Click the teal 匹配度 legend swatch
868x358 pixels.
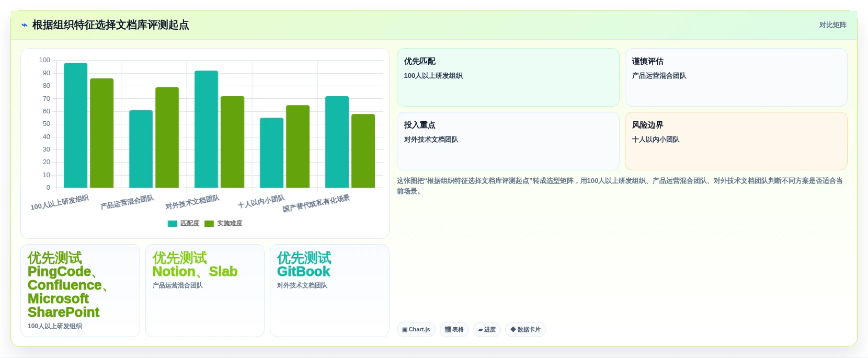[173, 224]
